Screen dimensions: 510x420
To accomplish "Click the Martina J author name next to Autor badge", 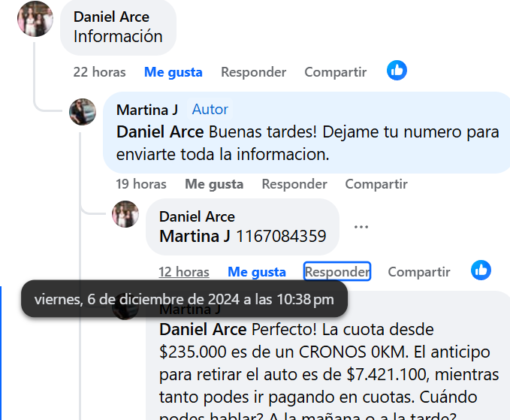I will [x=147, y=110].
